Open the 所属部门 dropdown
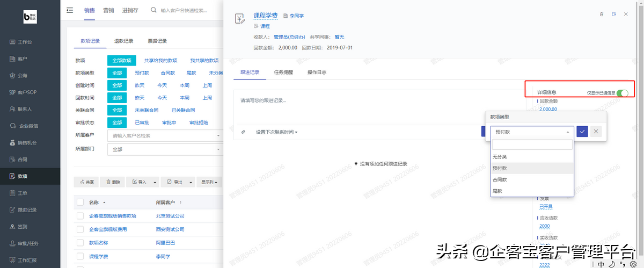 point(165,149)
